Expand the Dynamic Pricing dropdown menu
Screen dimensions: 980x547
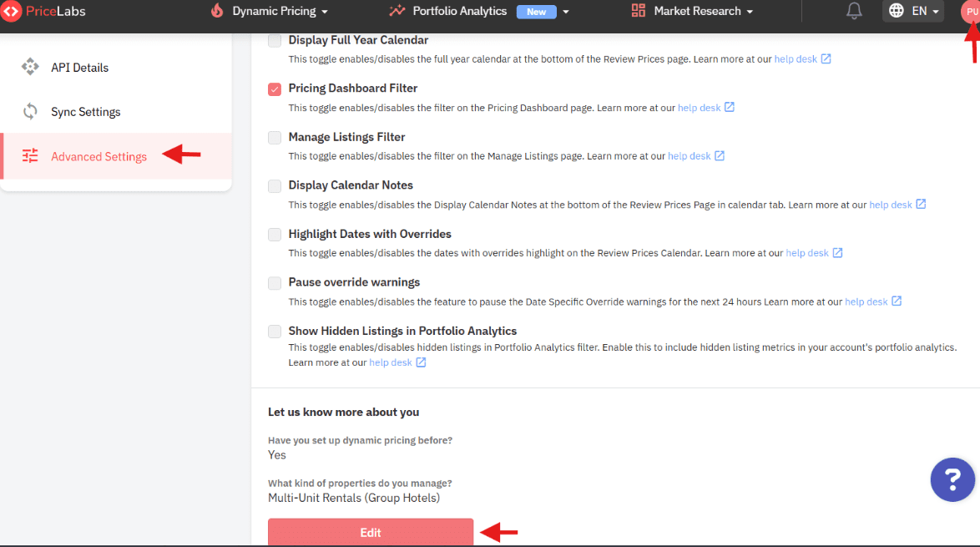[x=269, y=11]
